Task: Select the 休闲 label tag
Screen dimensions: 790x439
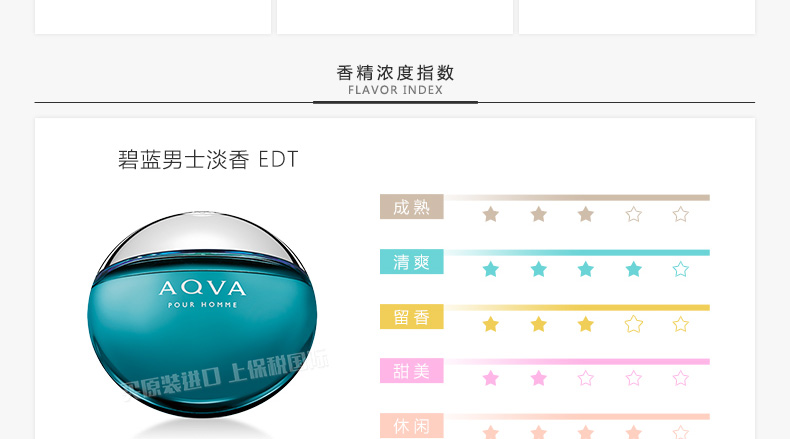Action: (x=412, y=426)
